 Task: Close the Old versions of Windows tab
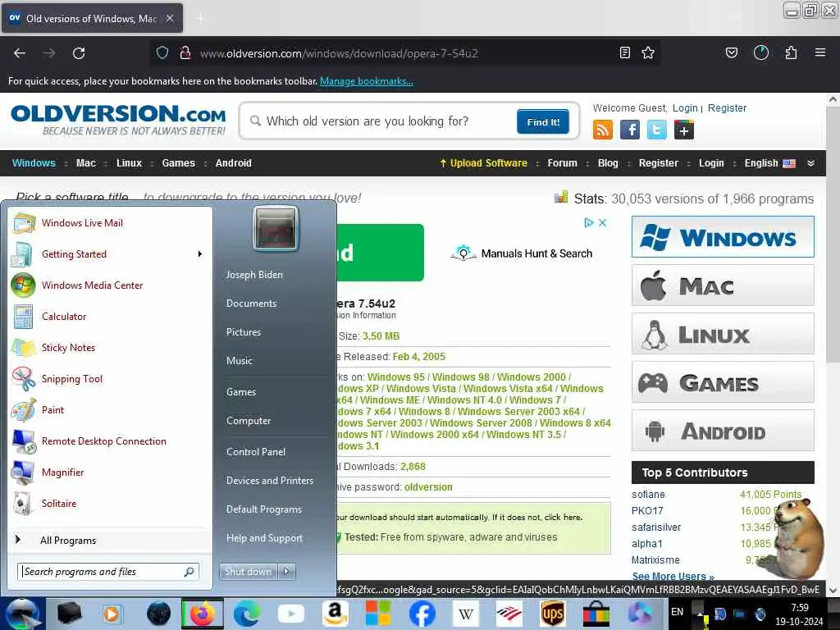click(169, 18)
